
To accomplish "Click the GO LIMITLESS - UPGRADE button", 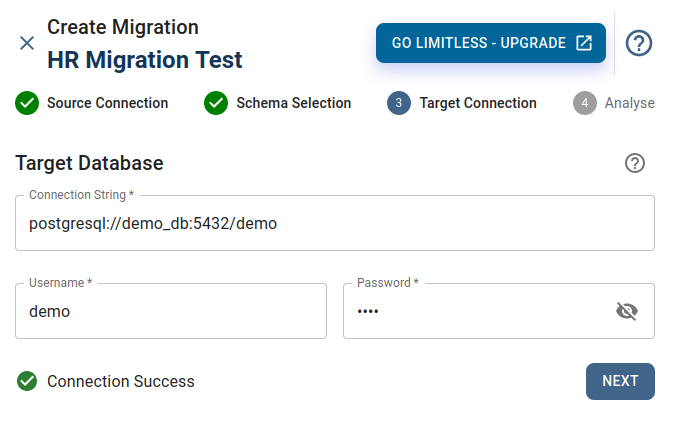I will coord(491,43).
